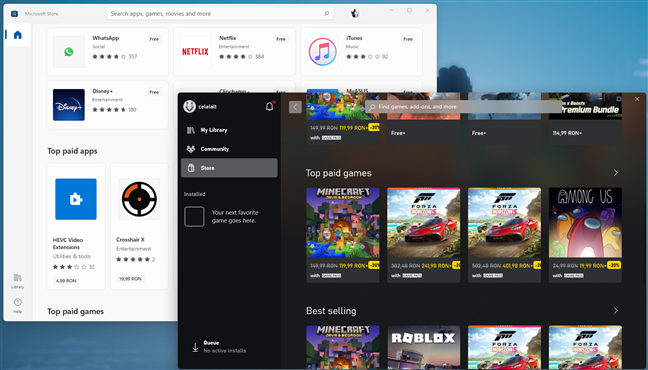Click the Installed label in Xbox sidebar
648x370 pixels.
click(x=195, y=194)
